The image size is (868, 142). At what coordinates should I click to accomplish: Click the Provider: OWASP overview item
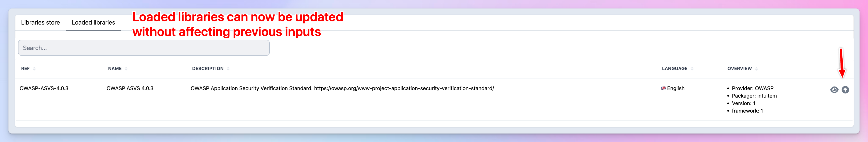(x=753, y=88)
